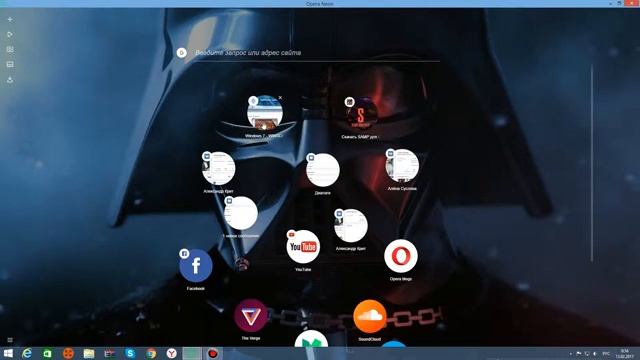Open the Windows 7 page bubble
The width and height of the screenshot is (640, 360).
click(x=265, y=112)
